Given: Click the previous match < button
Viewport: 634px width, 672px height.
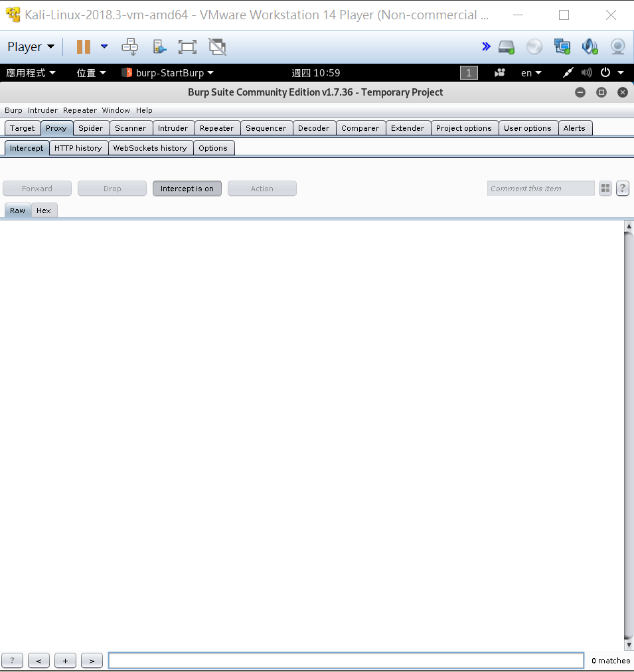Looking at the screenshot, I should 39,661.
